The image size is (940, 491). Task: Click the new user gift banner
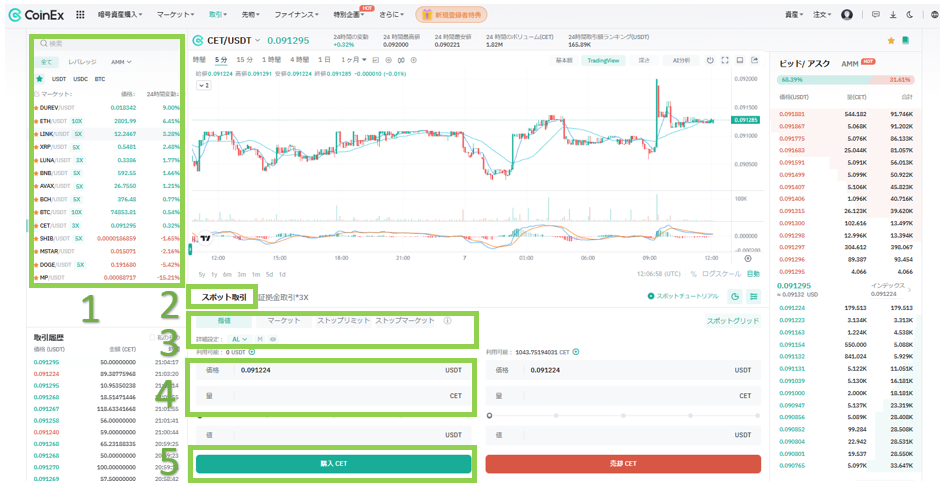(x=451, y=14)
